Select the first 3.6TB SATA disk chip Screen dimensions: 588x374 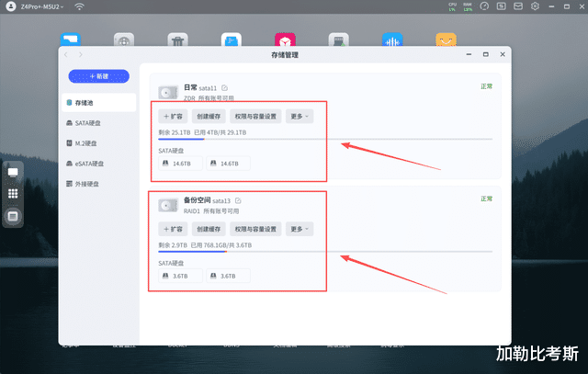click(x=180, y=276)
